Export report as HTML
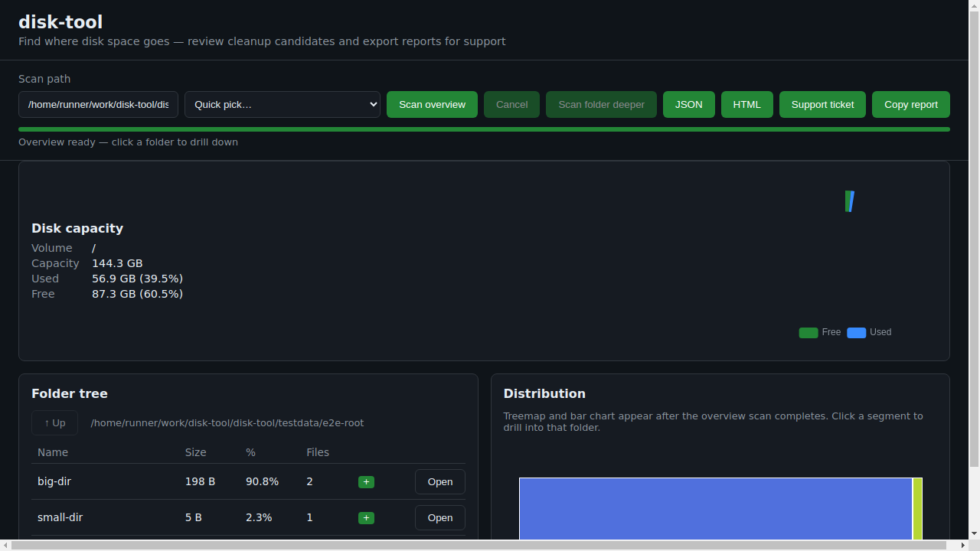980x551 pixels. [x=747, y=105]
